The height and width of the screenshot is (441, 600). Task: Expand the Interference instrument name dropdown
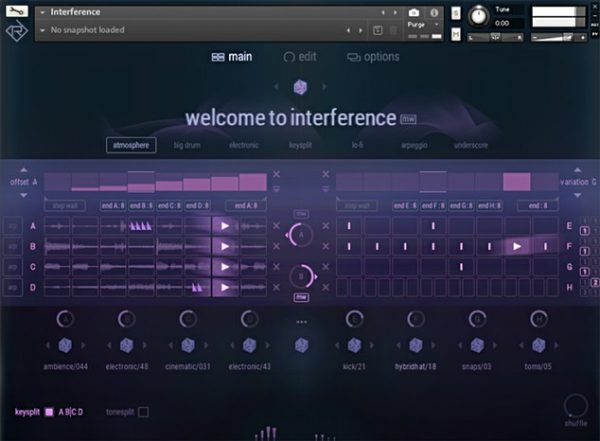point(42,12)
